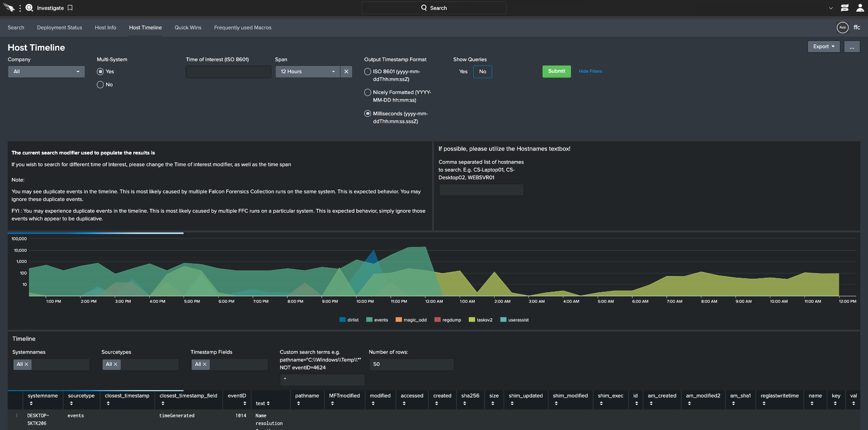
Task: Click the App circle icon next to ffc
Action: click(843, 28)
